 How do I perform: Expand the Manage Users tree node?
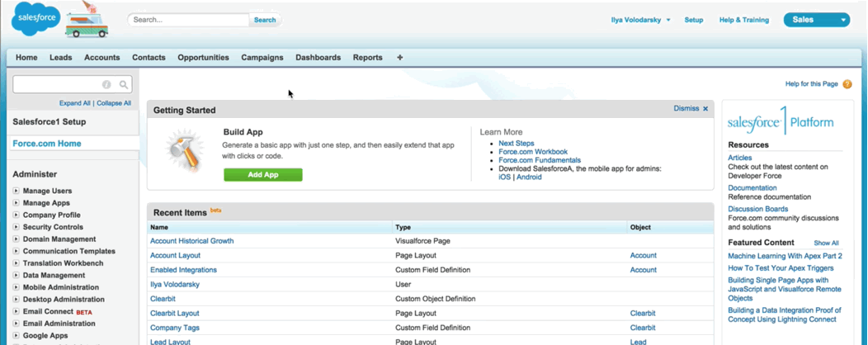[16, 191]
